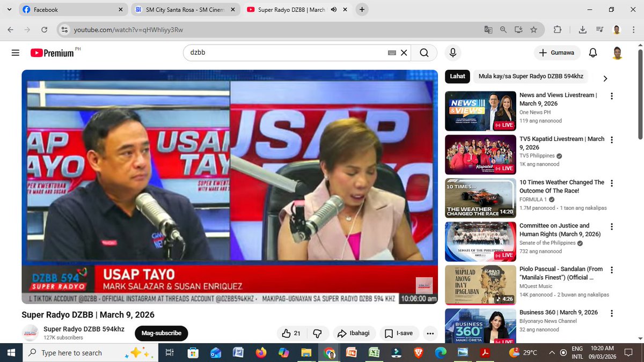Open the on-screen keyboard in search box

point(392,53)
